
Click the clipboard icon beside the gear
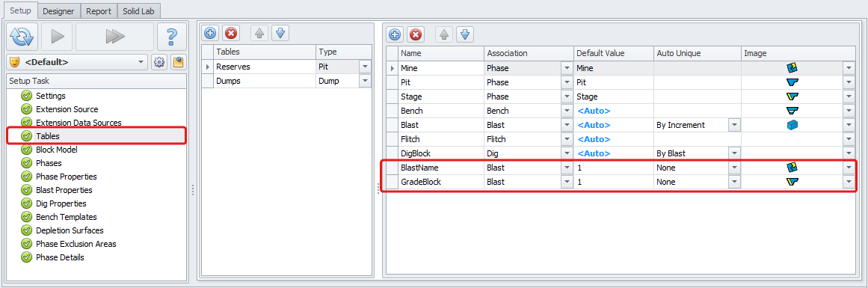click(x=178, y=62)
